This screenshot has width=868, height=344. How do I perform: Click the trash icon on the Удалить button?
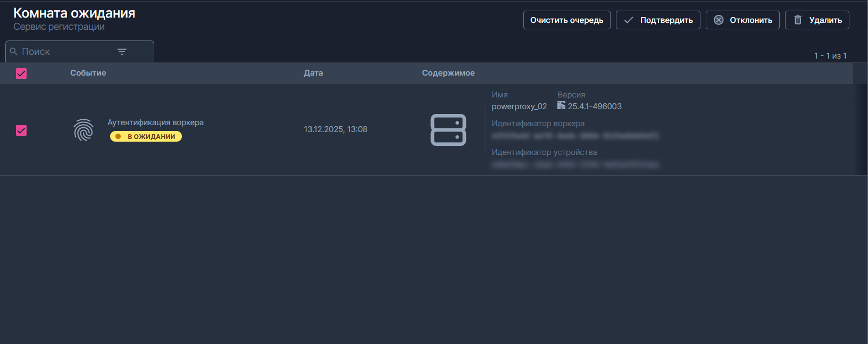(x=797, y=20)
